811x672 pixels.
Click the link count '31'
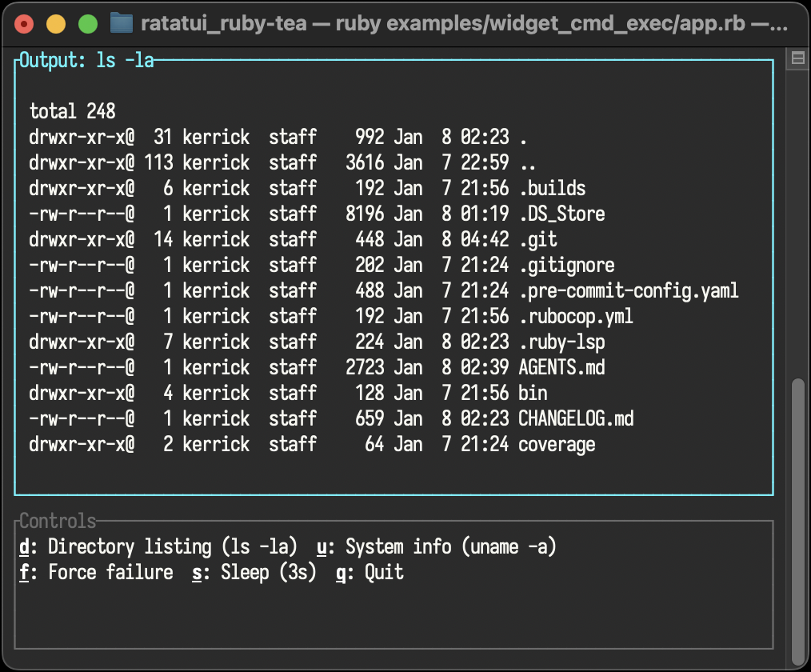[163, 137]
